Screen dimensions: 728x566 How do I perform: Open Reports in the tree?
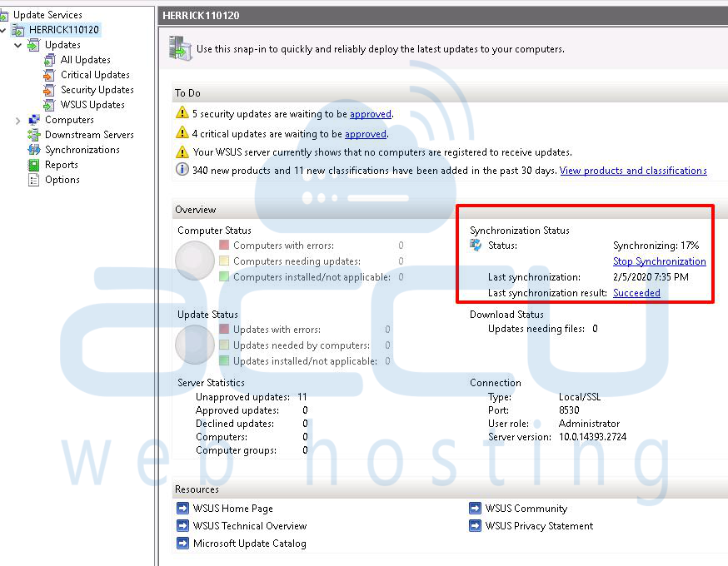pos(62,165)
